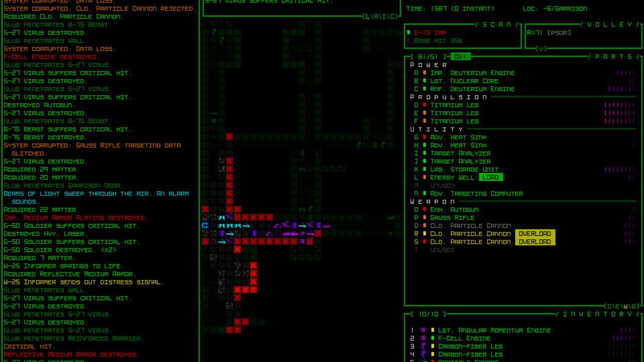Screen dimensions: 644x362
Task: Click the Time: 1587 readout
Action: coord(427,9)
